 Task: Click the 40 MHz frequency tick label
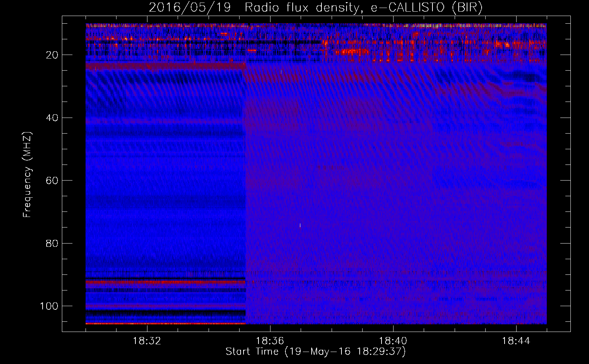[52, 118]
